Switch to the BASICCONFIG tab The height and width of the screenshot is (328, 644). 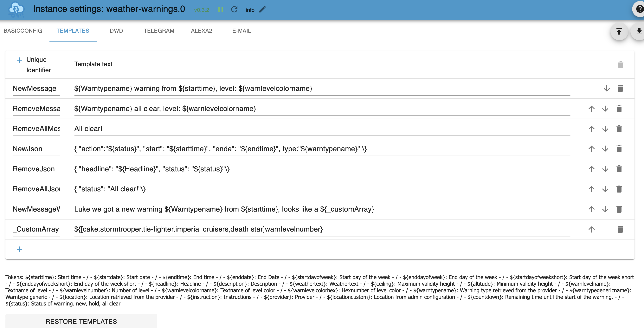[x=23, y=31]
